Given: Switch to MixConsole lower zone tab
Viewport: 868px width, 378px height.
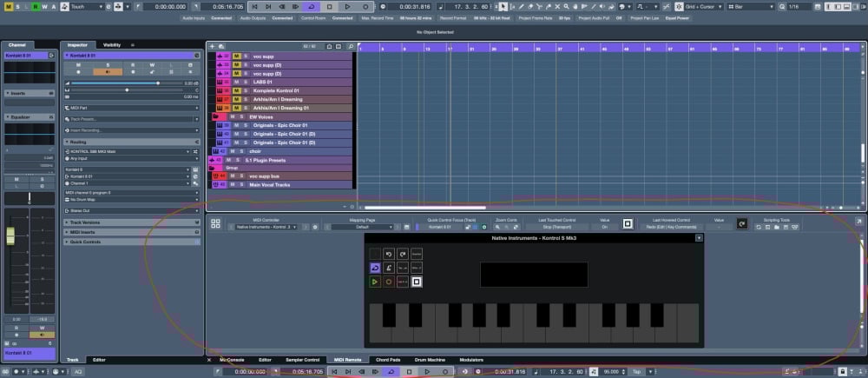Looking at the screenshot, I should (232, 360).
